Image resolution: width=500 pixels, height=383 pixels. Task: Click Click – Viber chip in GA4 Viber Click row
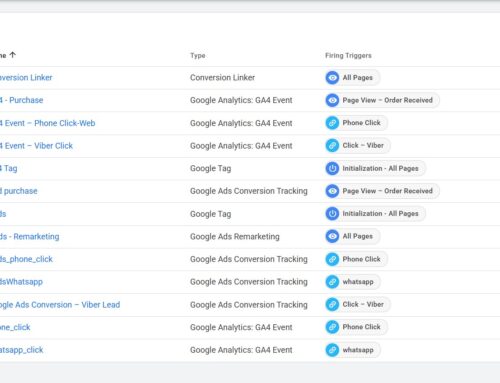pyautogui.click(x=358, y=146)
